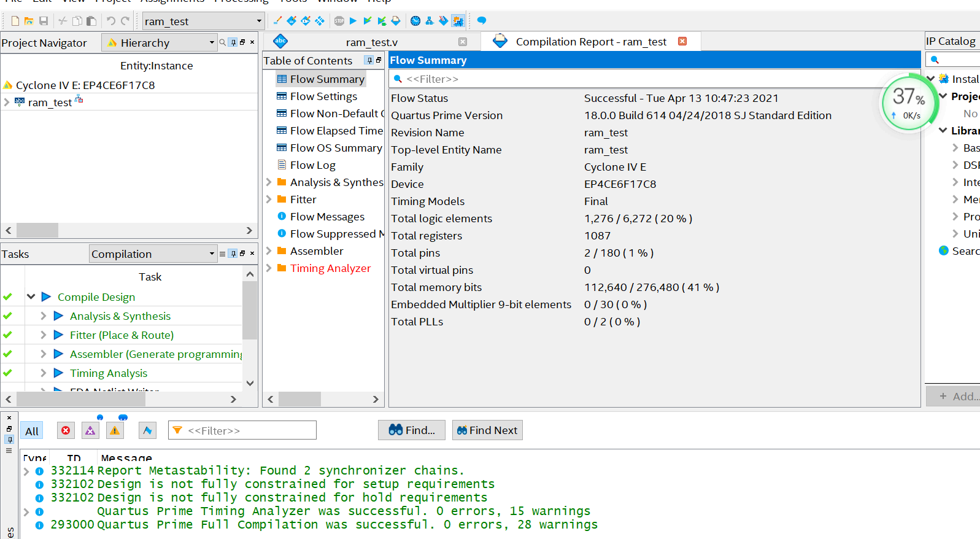Click the Open file folder icon
Screen dimensions: 980x539
29,21
